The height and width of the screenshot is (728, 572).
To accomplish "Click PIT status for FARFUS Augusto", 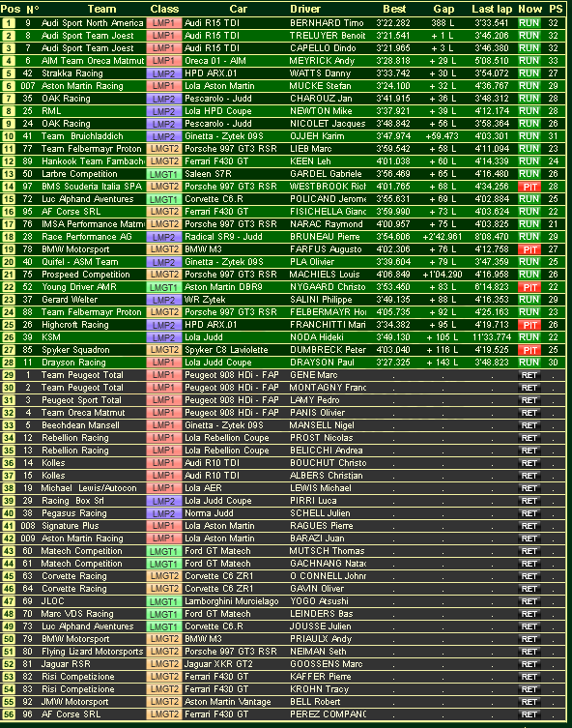I will click(529, 248).
